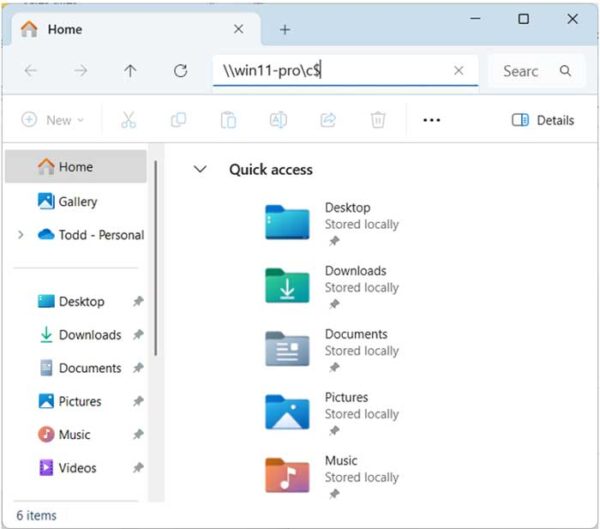The height and width of the screenshot is (529, 600).
Task: Click the pin icon beside sidebar Desktop
Action: [138, 302]
